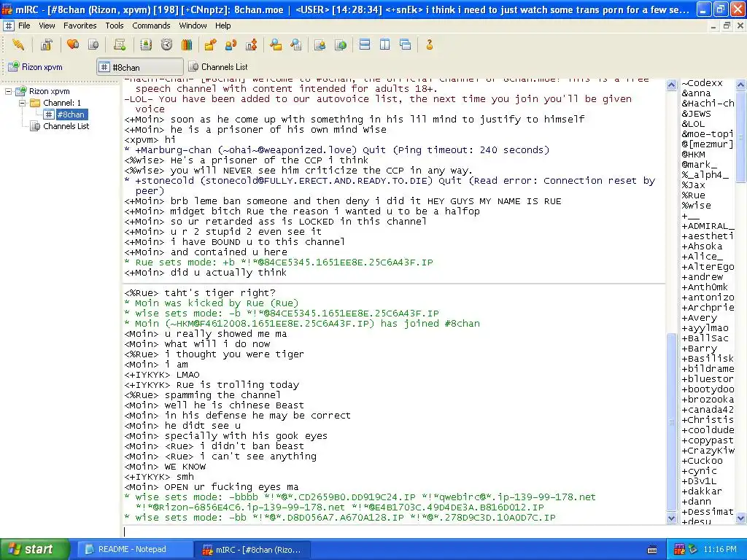
Task: Click the About mIRC question-person icon
Action: (429, 44)
